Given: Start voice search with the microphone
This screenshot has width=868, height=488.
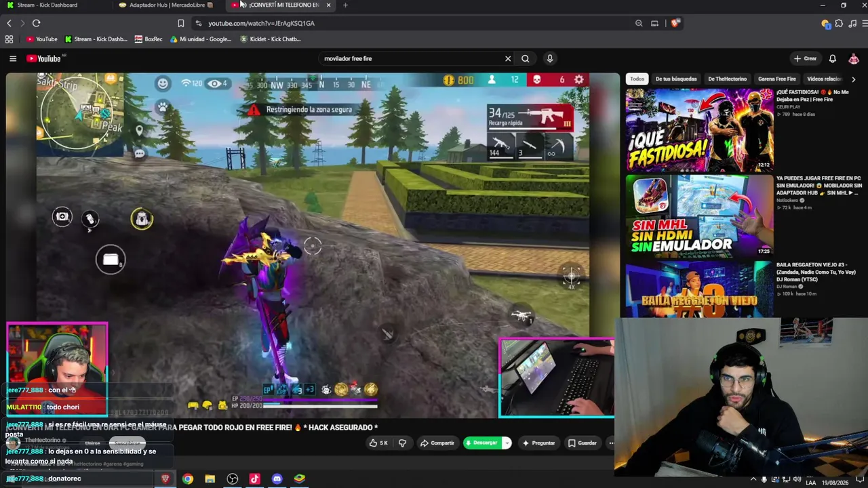Looking at the screenshot, I should (550, 58).
